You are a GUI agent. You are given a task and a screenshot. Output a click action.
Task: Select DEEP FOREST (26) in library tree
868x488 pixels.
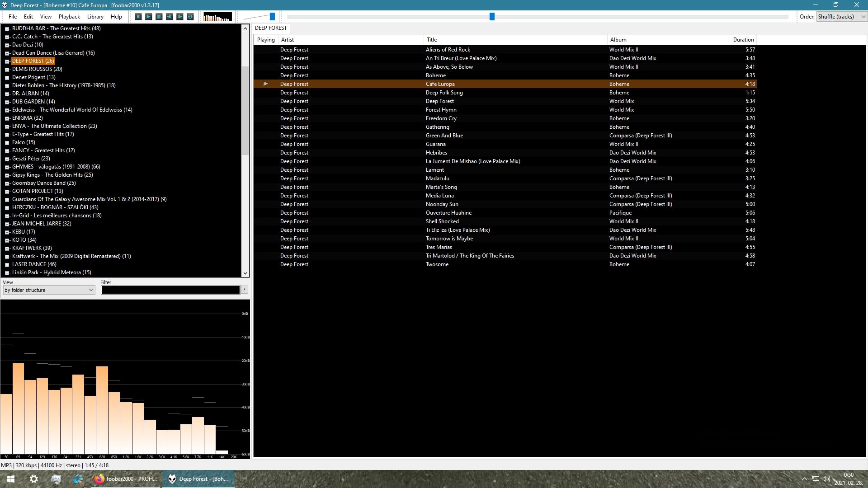[33, 61]
